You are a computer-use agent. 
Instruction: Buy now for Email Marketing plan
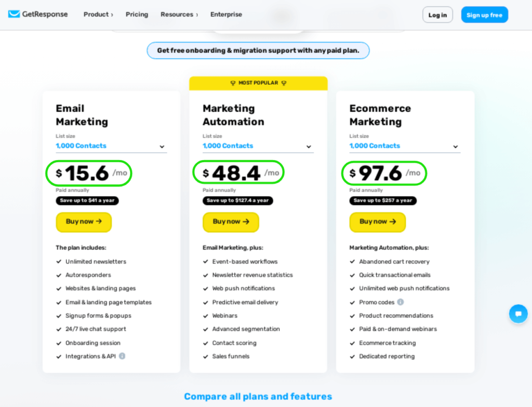click(84, 222)
